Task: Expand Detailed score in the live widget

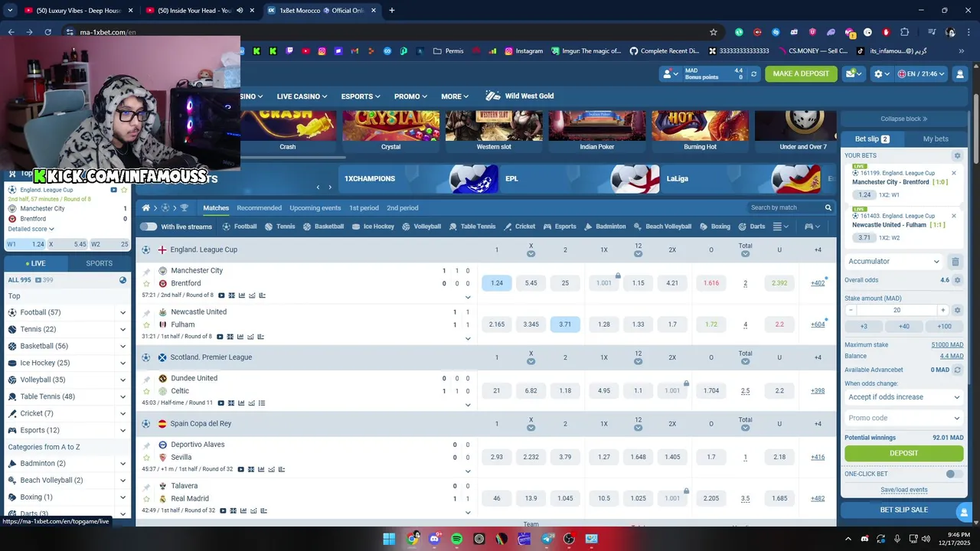Action: tap(31, 229)
